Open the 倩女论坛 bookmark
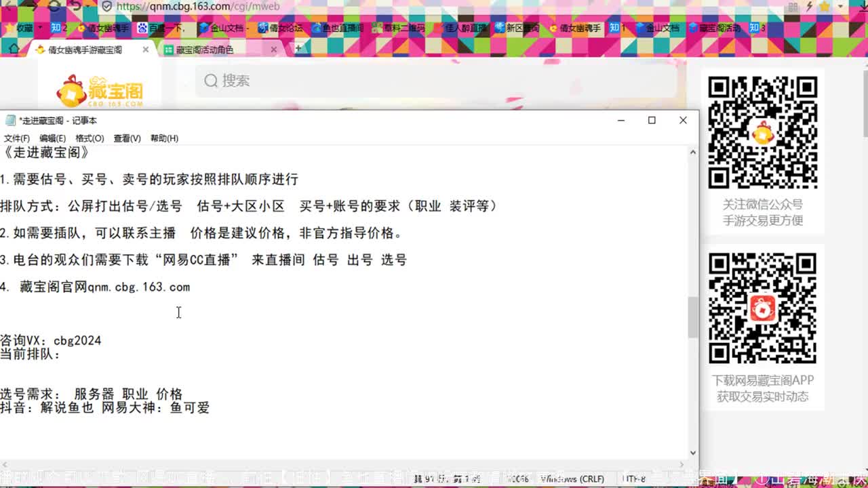 [x=280, y=28]
